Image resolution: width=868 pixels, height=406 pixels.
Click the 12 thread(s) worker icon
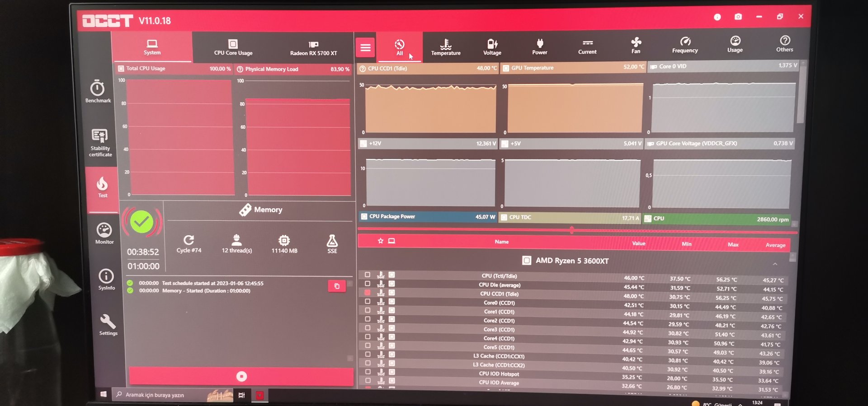236,239
